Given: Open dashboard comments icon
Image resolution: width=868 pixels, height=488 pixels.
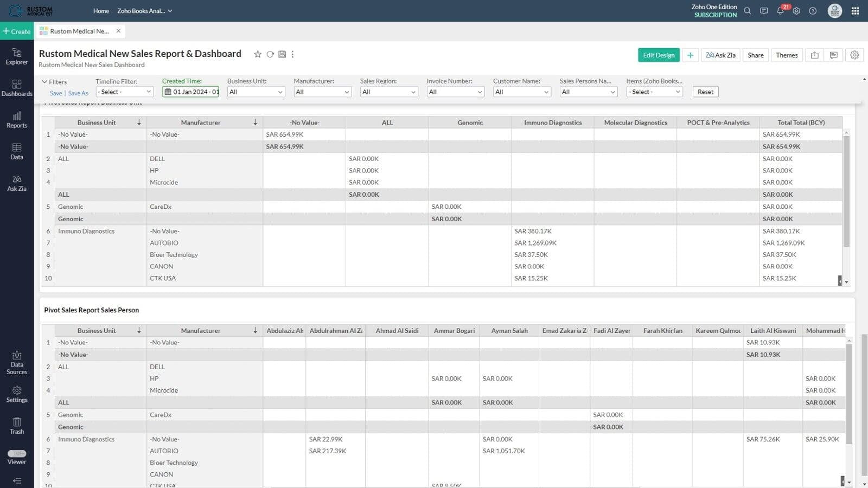Looking at the screenshot, I should [x=834, y=55].
